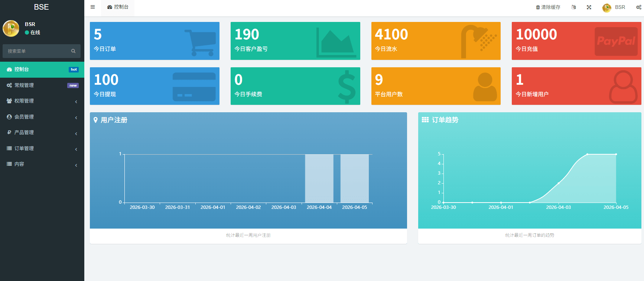
Task: Select 控制台 in the sidebar menu
Action: coord(22,70)
